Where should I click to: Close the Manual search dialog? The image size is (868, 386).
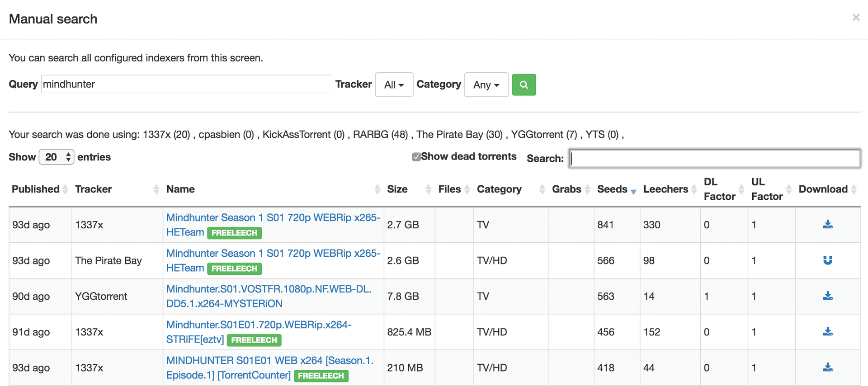pyautogui.click(x=855, y=18)
